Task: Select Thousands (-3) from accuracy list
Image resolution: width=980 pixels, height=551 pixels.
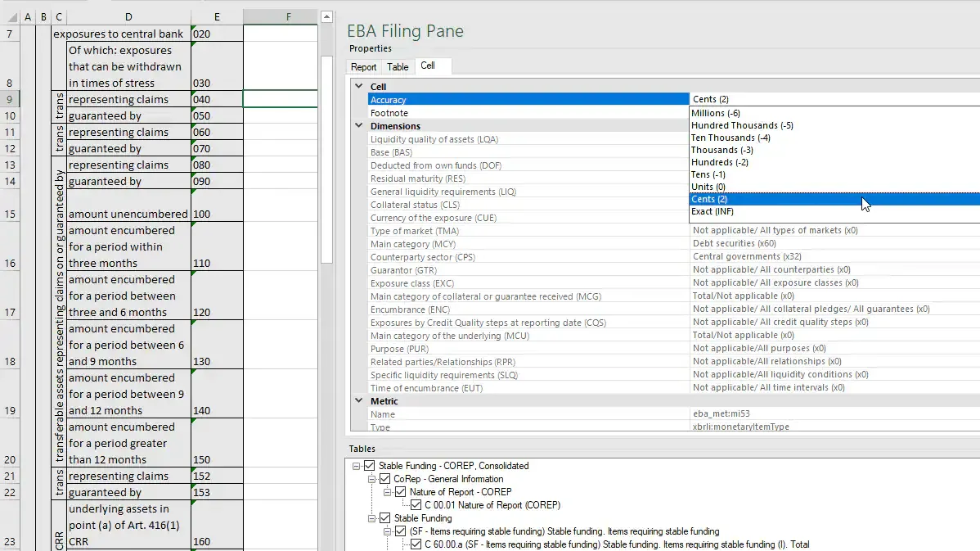Action: 722,150
